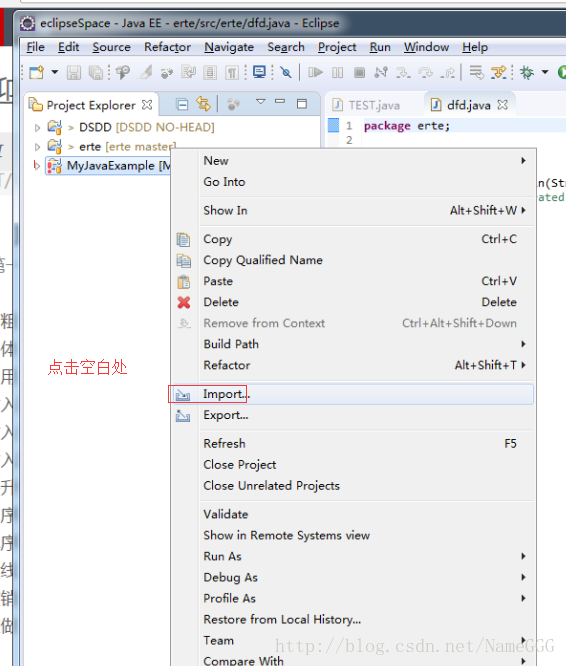Click the Terminate debug icon

pos(359,73)
